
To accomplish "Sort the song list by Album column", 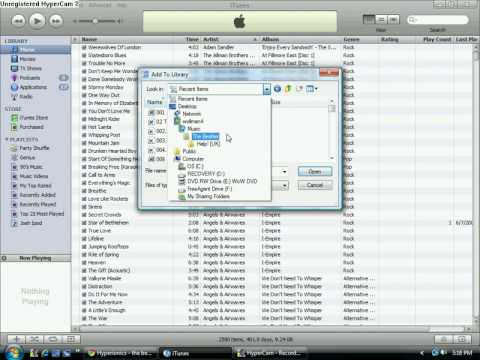I will click(x=301, y=39).
